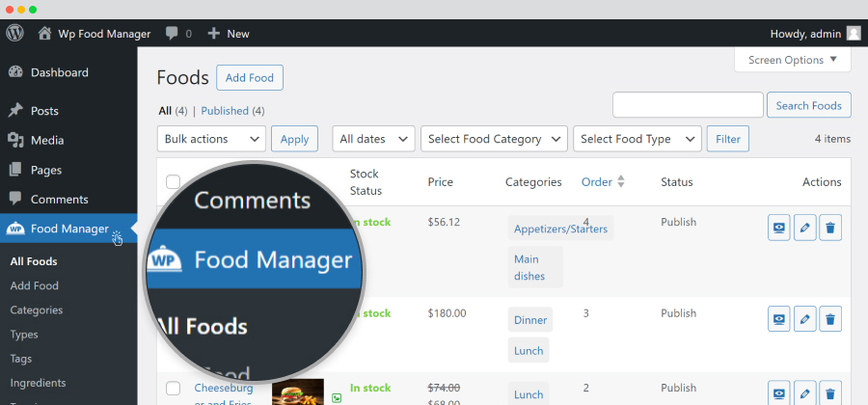868x405 pixels.
Task: View the Appetizers/Starters food item
Action: pos(779,228)
